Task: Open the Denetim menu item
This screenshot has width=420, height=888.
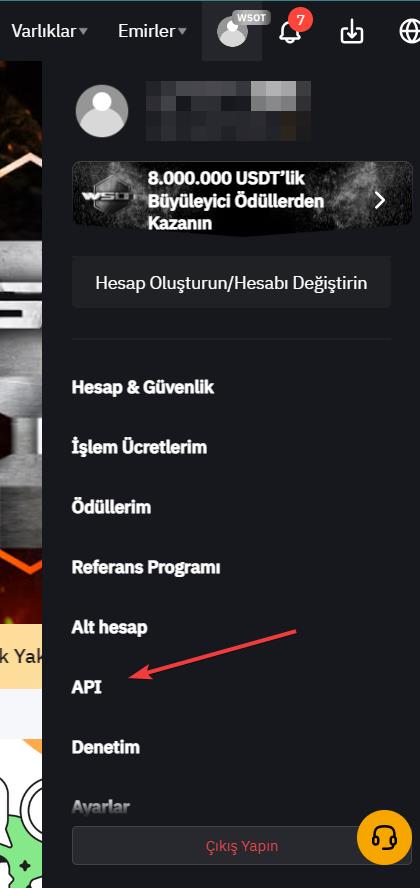Action: pos(106,747)
